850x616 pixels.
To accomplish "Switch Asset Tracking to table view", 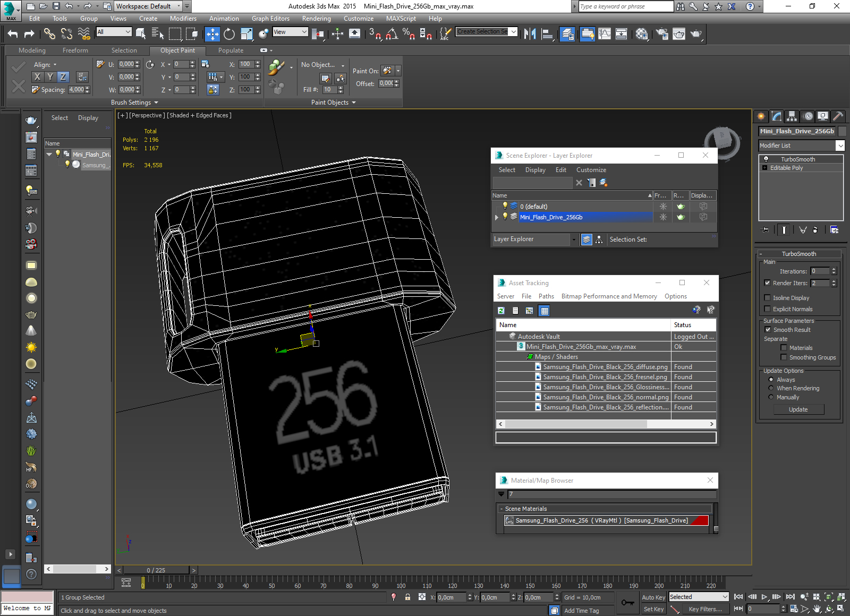I will (544, 311).
